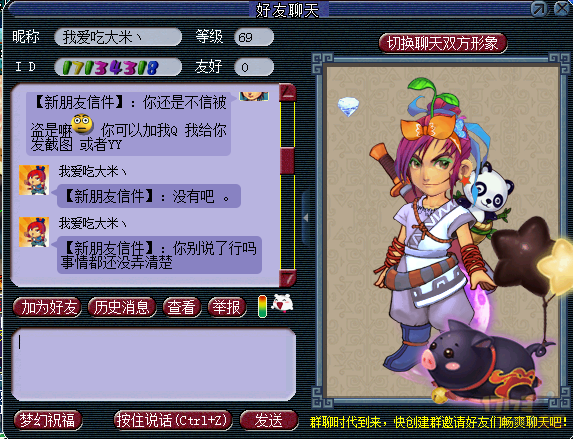Click 切换聊天双方形象 button

pyautogui.click(x=443, y=43)
